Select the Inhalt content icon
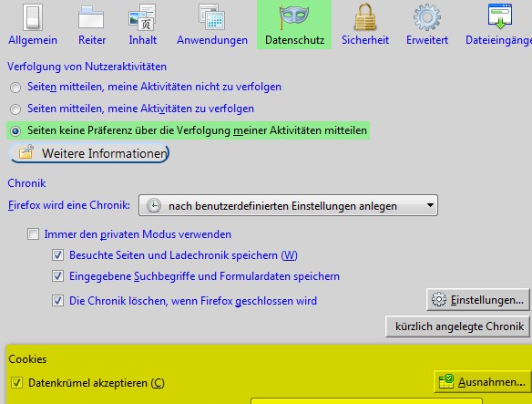 (142, 17)
